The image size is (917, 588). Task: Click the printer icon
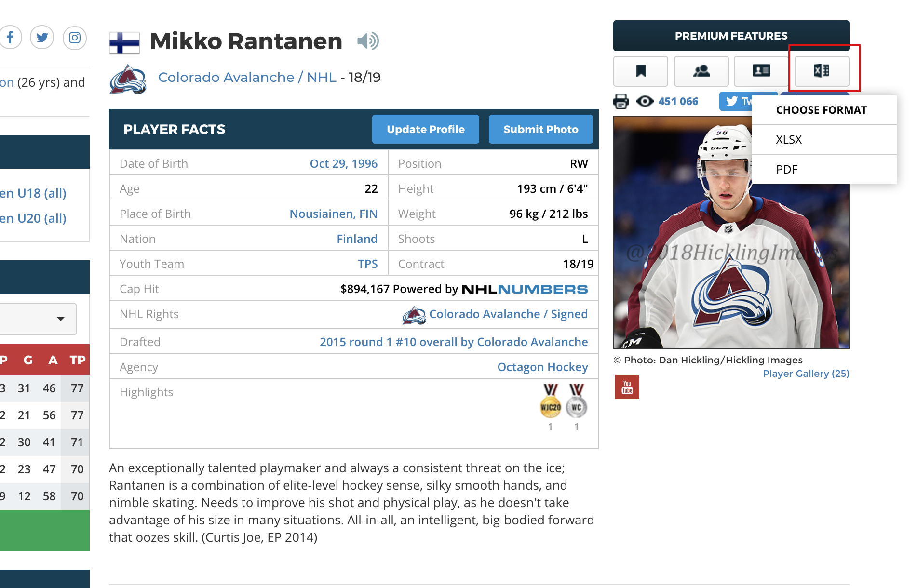coord(621,101)
